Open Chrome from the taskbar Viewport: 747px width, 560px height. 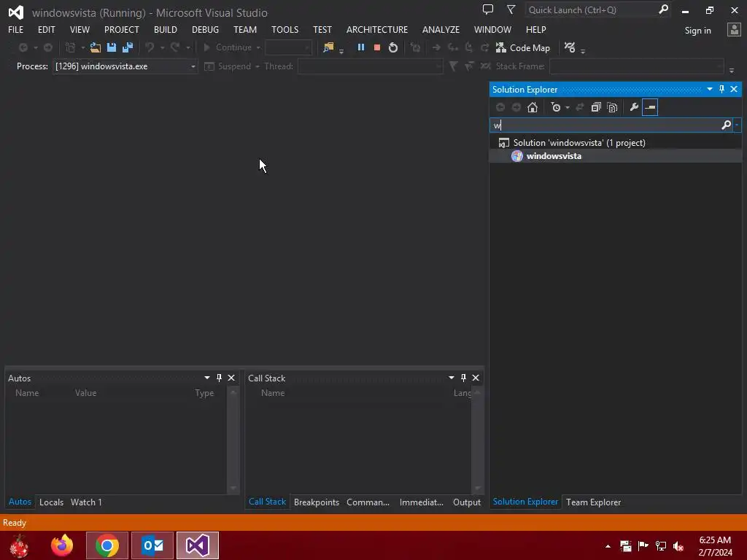(x=107, y=545)
